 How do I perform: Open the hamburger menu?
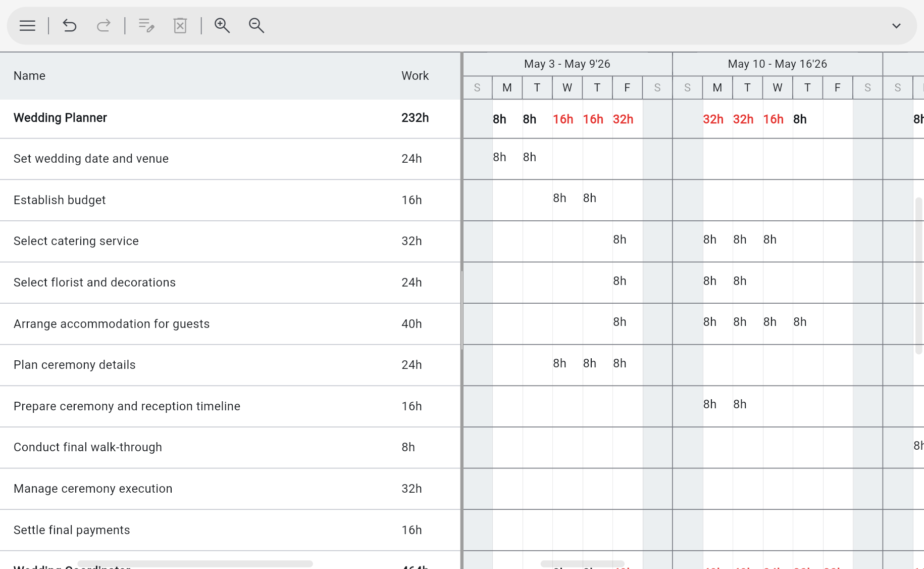tap(27, 26)
